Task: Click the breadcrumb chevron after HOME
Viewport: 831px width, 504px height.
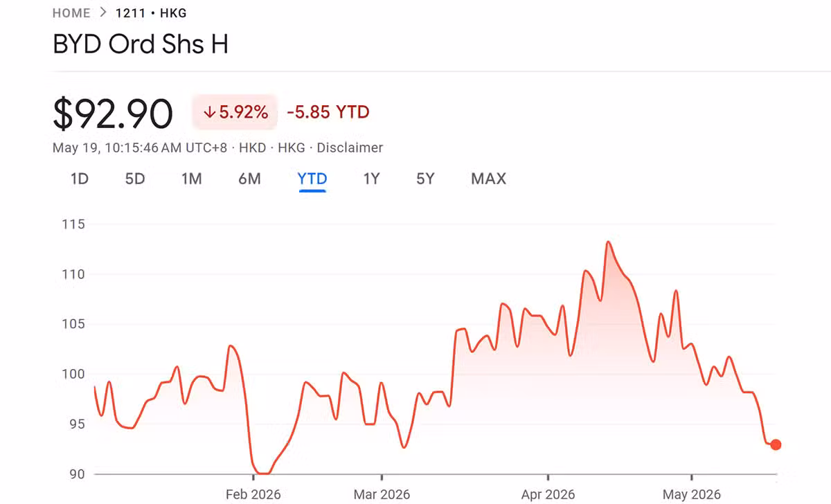Action: pyautogui.click(x=103, y=13)
